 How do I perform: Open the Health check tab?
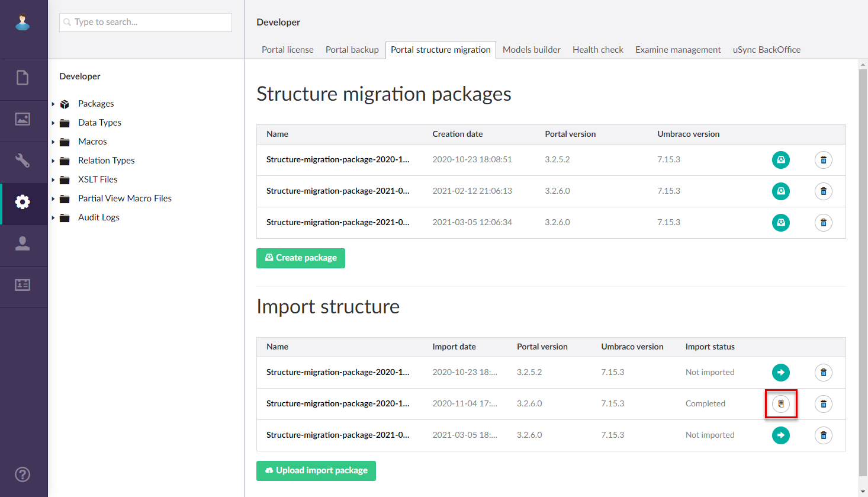click(597, 50)
